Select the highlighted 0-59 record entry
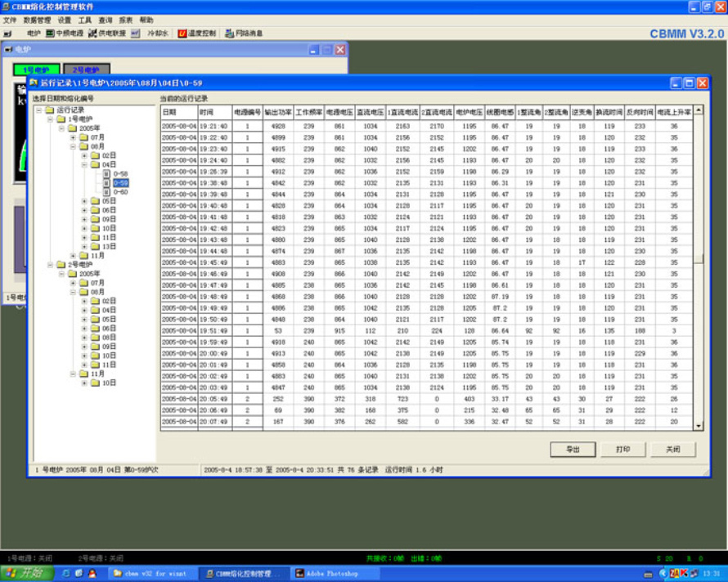 pyautogui.click(x=121, y=183)
